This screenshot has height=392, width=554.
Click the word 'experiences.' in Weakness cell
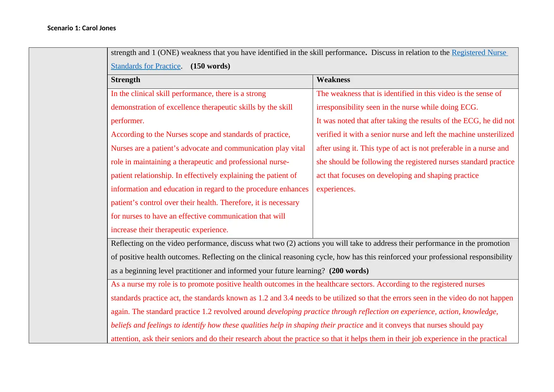pyautogui.click(x=336, y=189)
